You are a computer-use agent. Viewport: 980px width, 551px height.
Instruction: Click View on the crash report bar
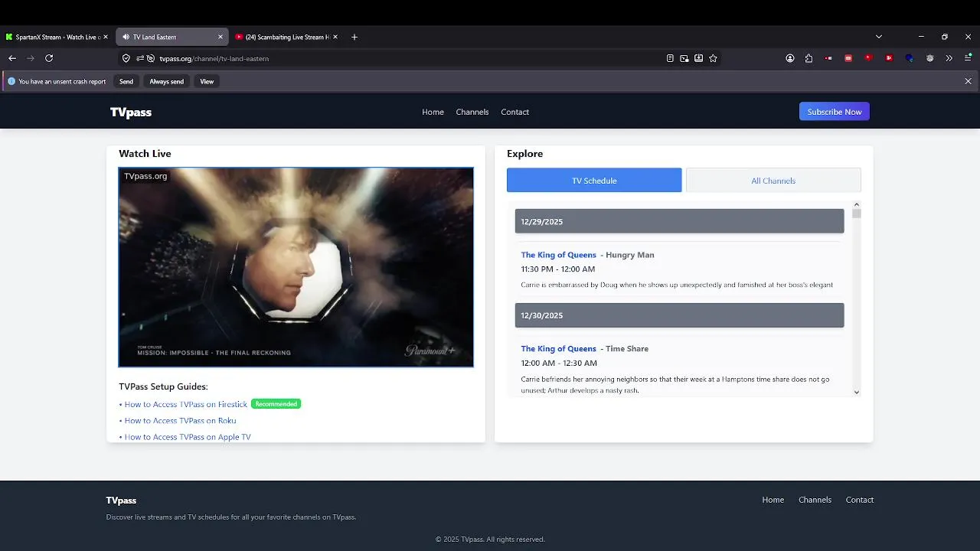pos(207,81)
